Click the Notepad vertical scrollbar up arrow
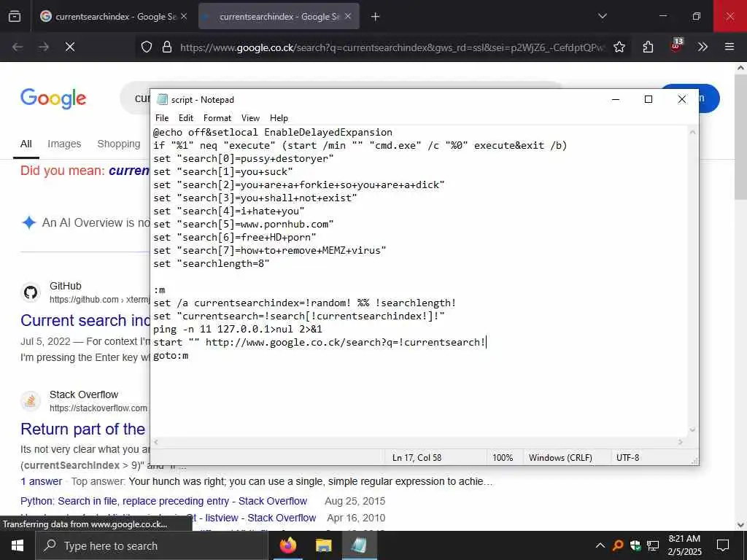The width and height of the screenshot is (747, 560). pyautogui.click(x=693, y=132)
